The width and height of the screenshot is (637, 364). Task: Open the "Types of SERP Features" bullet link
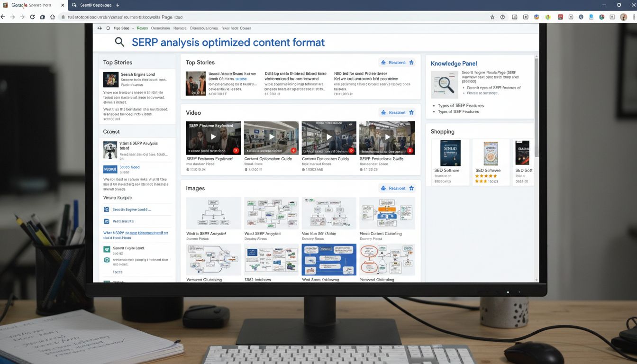point(461,106)
